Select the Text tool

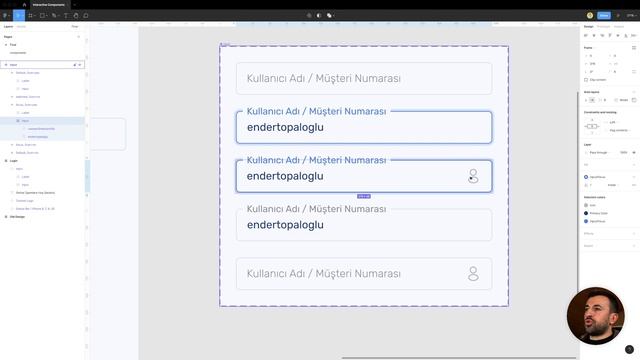66,16
